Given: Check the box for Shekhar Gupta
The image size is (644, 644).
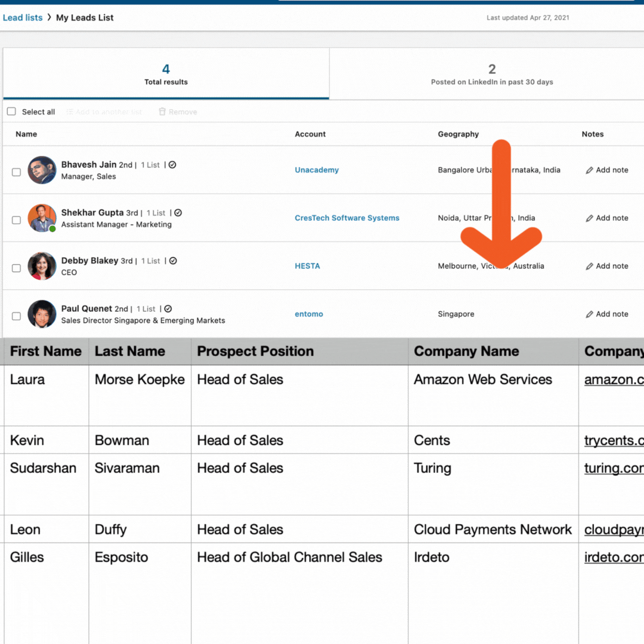Looking at the screenshot, I should click(x=17, y=220).
